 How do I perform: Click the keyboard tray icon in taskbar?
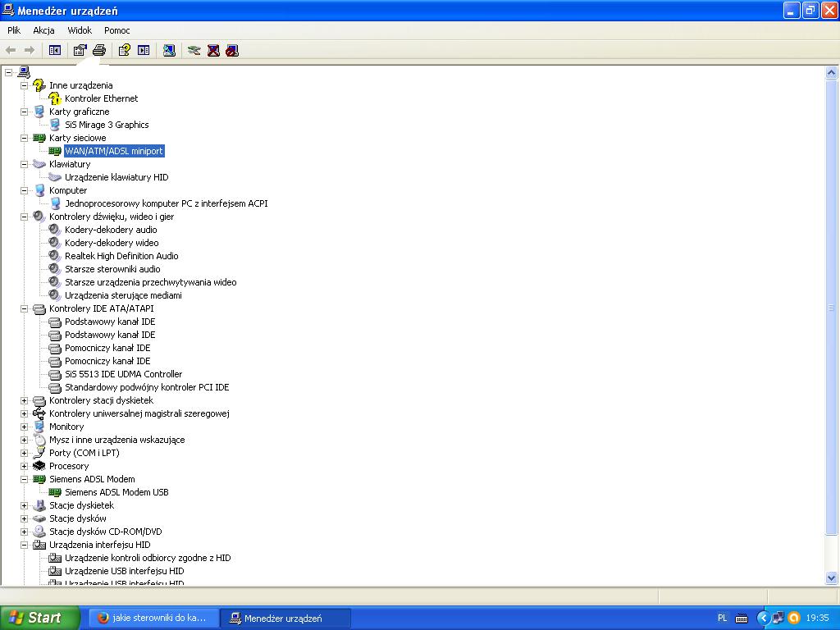[x=742, y=619]
